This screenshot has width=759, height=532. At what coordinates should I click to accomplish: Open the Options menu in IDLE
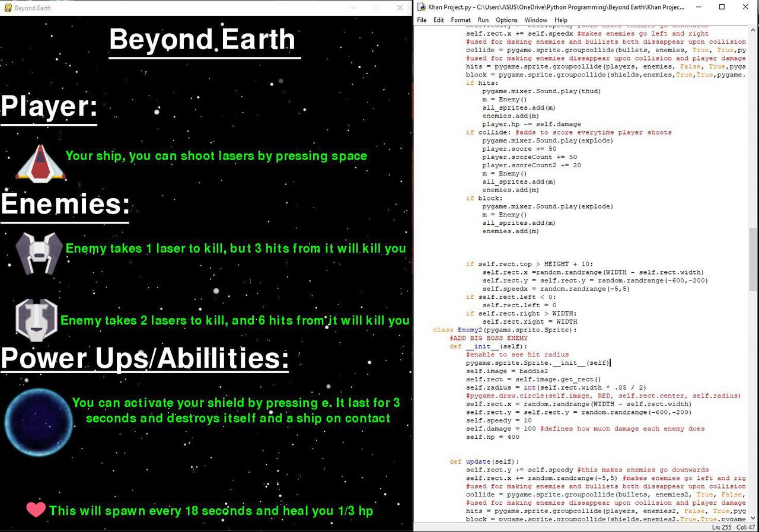tap(506, 20)
